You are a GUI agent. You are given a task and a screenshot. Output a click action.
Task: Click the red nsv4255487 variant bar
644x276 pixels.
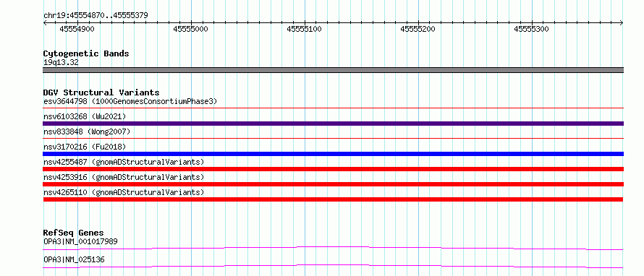tap(333, 169)
